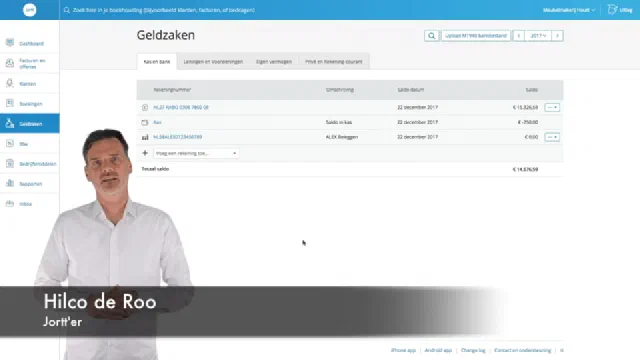This screenshot has height=360, width=640.
Task: Switch to Privé en Rekening courant tab
Action: click(333, 62)
